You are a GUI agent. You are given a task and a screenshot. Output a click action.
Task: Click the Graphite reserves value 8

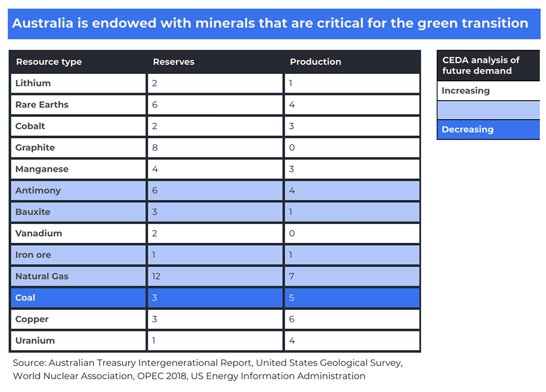tap(155, 147)
